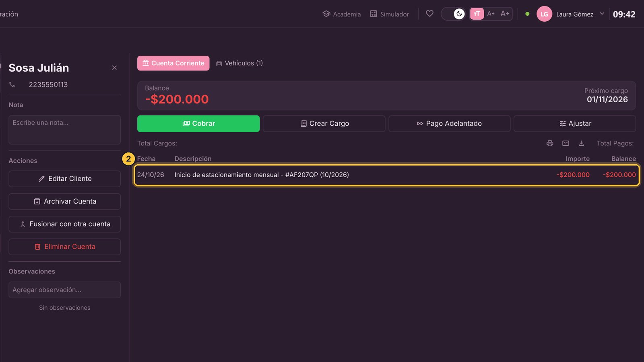Click the download icon
This screenshot has height=362, width=644.
(581, 143)
